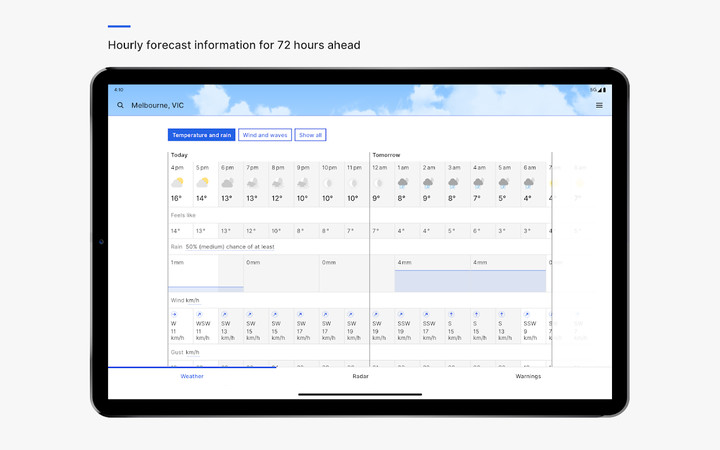
Task: Select the 11pm clear moon icon
Action: tap(353, 183)
